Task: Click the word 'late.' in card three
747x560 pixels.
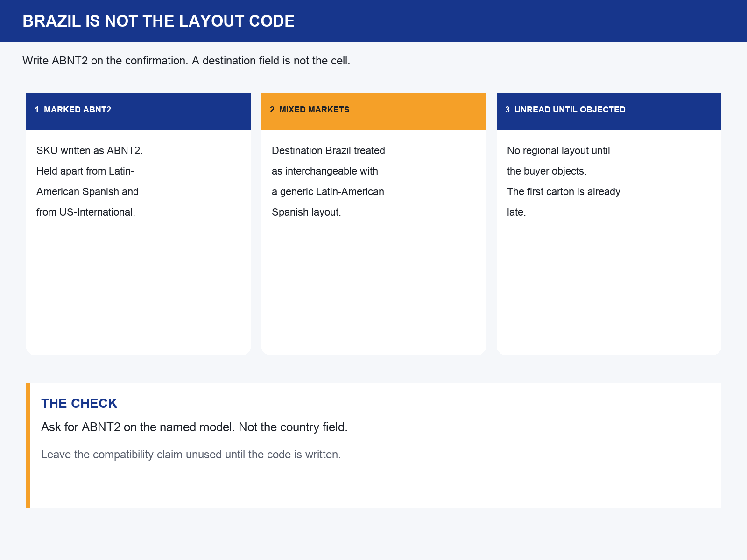Action: 516,212
